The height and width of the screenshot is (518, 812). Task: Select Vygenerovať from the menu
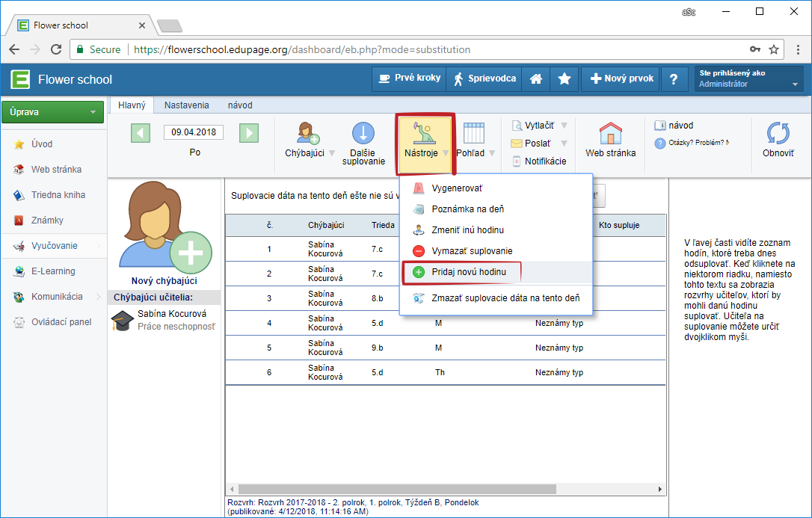[496, 188]
